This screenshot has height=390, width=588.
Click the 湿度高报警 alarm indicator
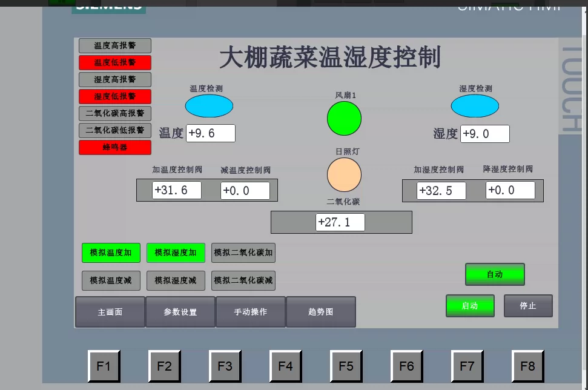pos(114,79)
